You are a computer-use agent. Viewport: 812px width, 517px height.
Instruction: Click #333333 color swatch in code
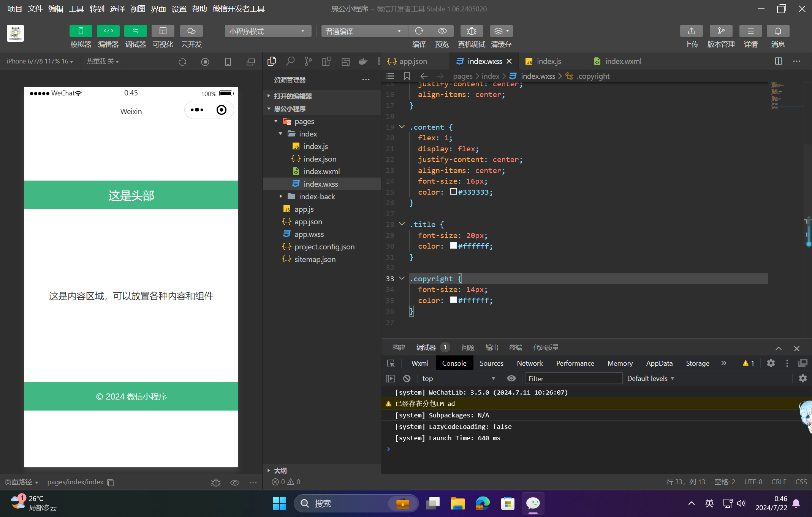(x=453, y=192)
